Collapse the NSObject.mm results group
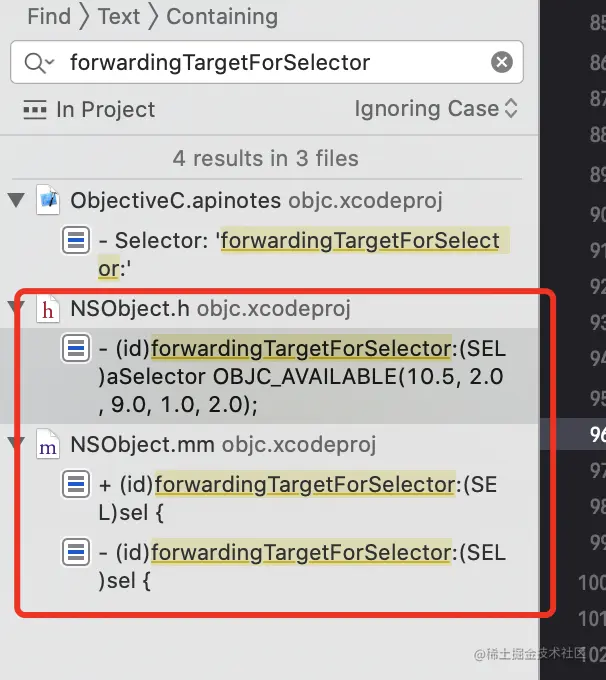 click(x=16, y=444)
